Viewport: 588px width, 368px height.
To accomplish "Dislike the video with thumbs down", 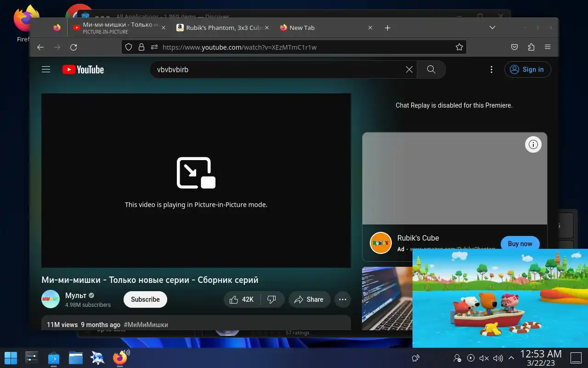I will coord(272,299).
